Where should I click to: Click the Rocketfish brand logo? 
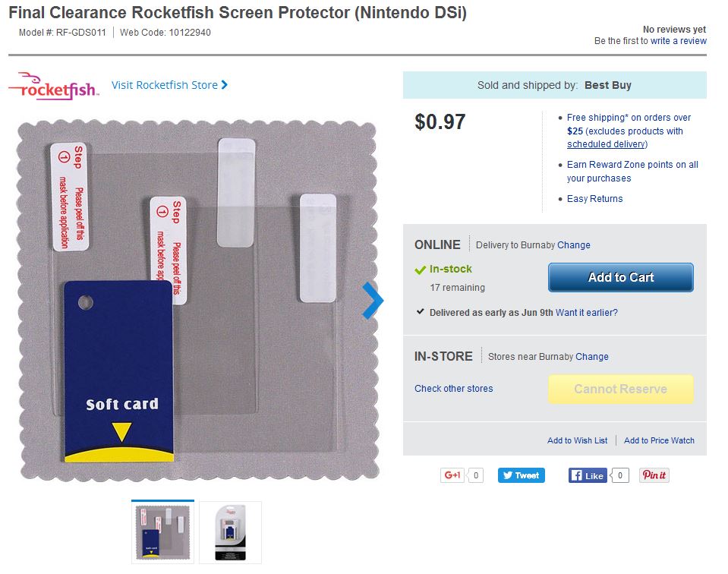coord(52,85)
